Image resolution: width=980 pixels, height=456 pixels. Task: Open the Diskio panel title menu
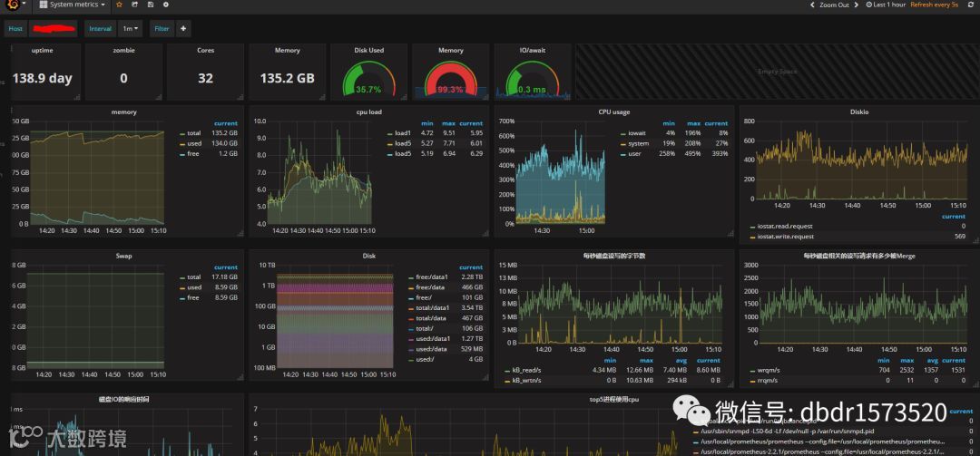tap(859, 112)
